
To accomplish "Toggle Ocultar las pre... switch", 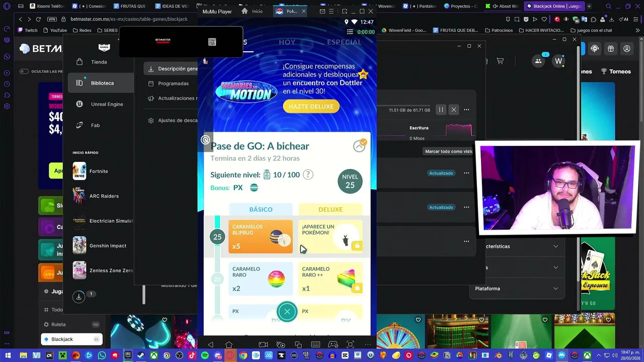I will pyautogui.click(x=24, y=71).
